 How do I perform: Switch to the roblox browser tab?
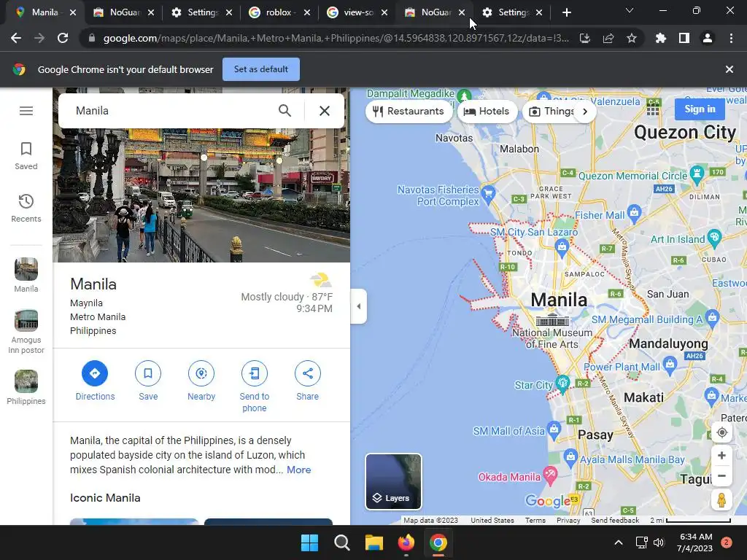tap(279, 12)
